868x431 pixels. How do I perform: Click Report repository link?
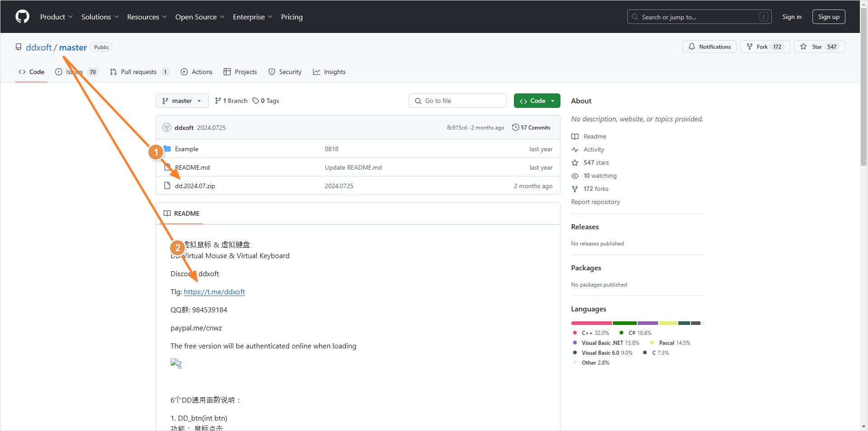595,202
